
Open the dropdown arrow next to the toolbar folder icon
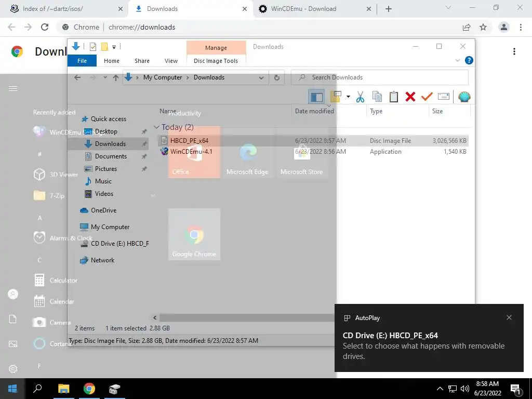[x=348, y=97]
